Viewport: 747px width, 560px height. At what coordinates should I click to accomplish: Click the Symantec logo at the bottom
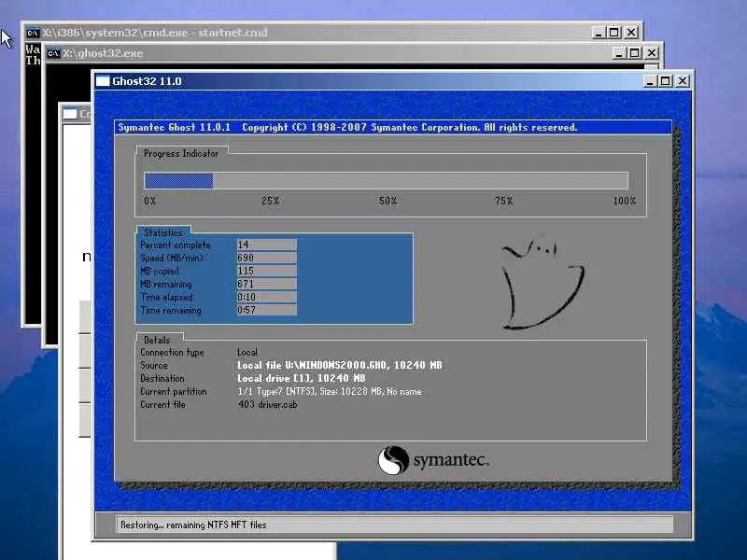click(433, 460)
